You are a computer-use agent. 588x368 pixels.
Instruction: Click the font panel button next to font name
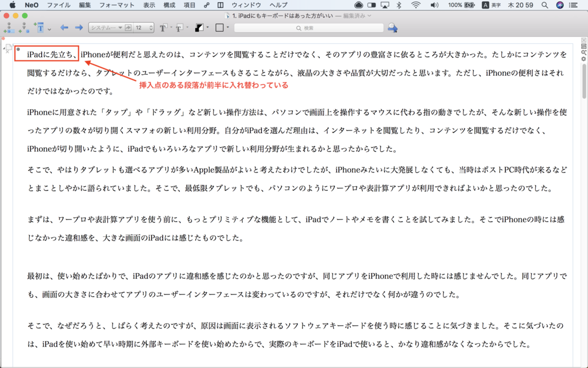(x=128, y=28)
